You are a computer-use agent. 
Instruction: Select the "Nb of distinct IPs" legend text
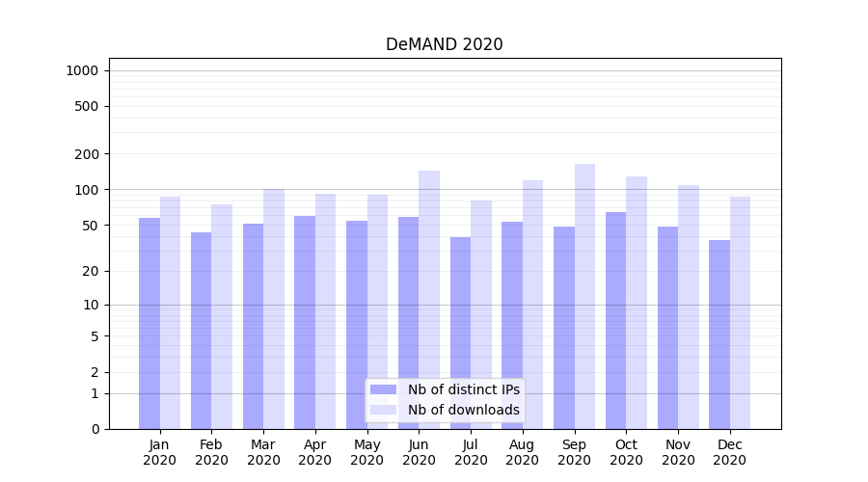click(463, 389)
